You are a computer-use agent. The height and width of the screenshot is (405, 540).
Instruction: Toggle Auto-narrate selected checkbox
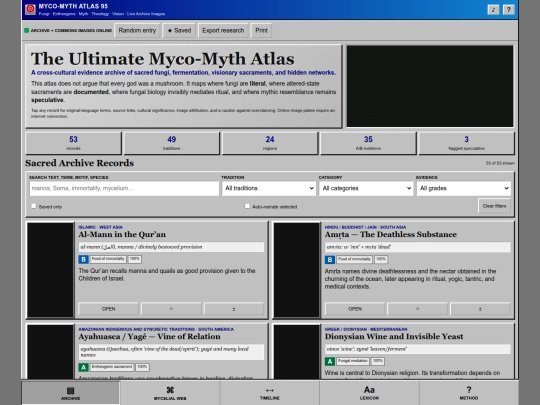[247, 206]
